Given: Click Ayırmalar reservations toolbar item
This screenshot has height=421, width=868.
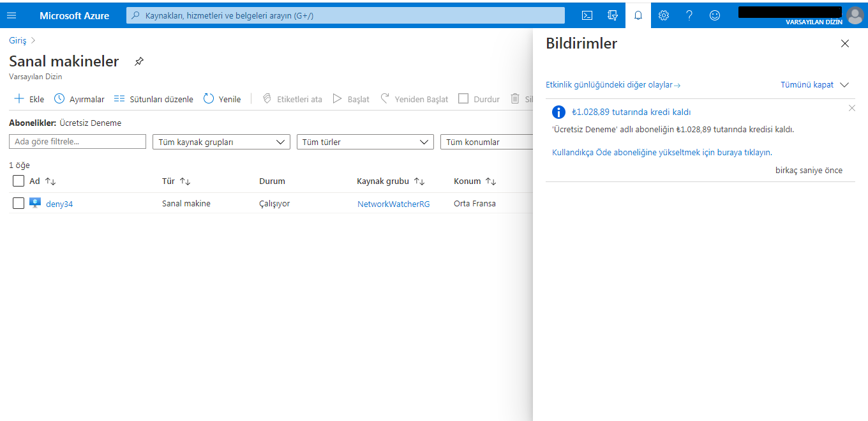Looking at the screenshot, I should 79,99.
